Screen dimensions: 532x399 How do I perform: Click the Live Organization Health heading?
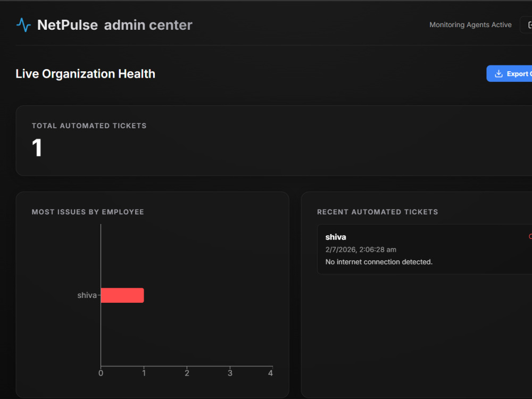(x=85, y=74)
